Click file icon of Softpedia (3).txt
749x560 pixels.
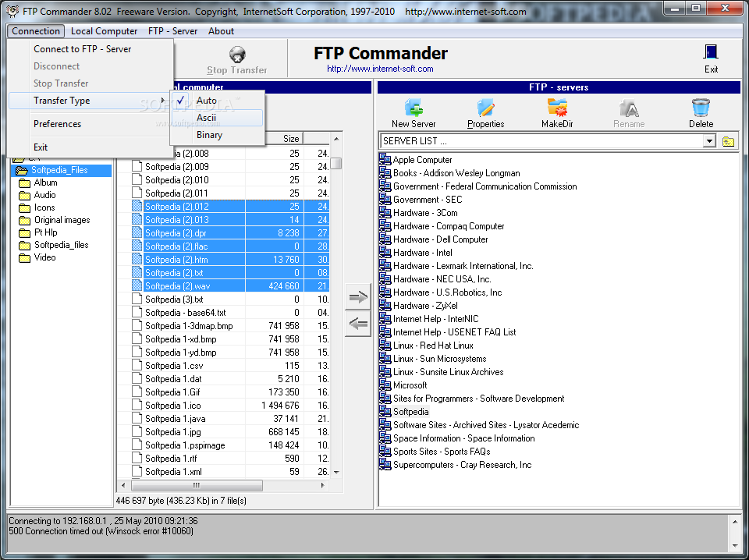coord(137,299)
